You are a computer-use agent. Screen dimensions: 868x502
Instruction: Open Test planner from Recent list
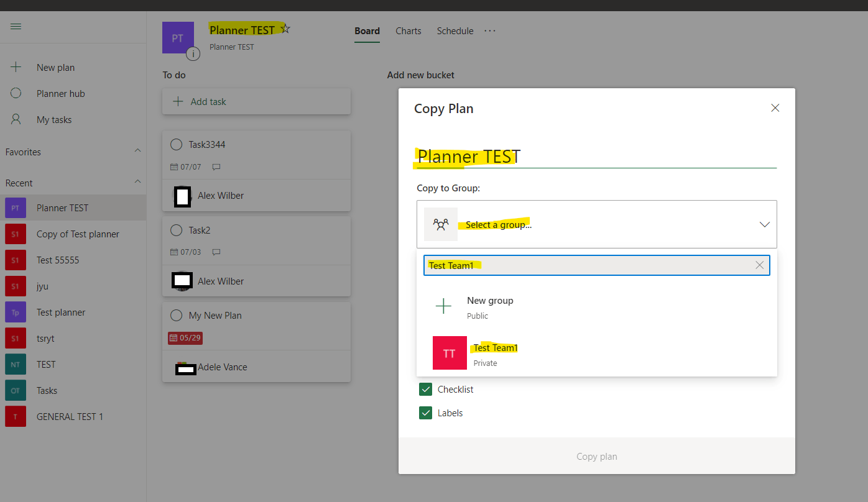click(73, 313)
